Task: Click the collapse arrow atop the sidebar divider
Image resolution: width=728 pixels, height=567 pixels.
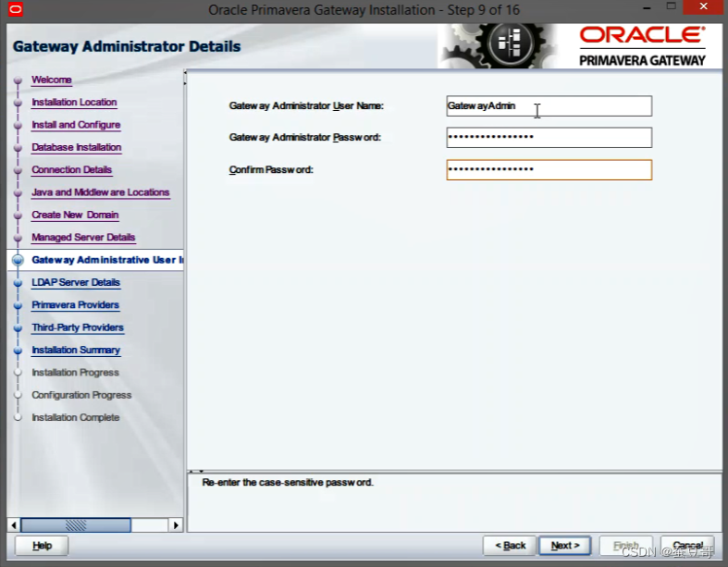Action: tap(185, 72)
